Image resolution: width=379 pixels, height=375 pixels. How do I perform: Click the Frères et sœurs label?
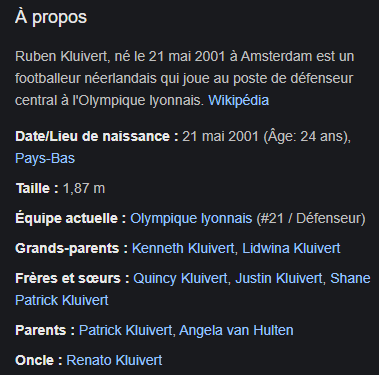72,278
